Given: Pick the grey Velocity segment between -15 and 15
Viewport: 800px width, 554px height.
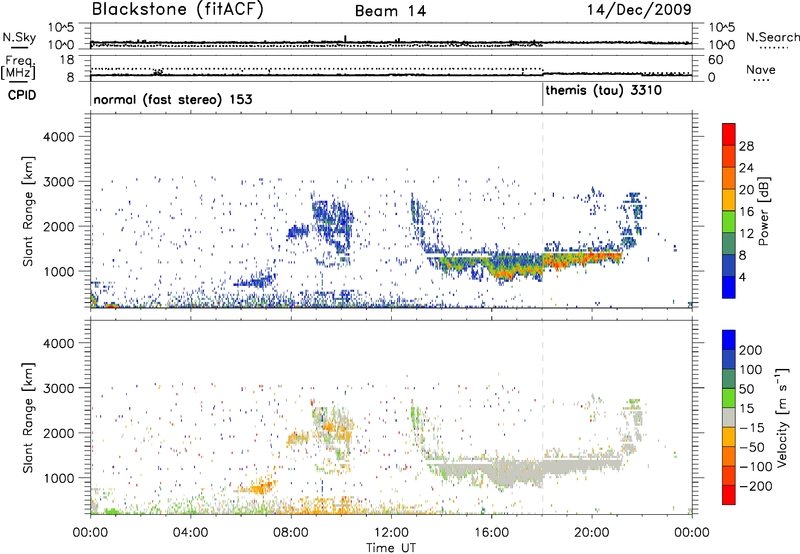Looking at the screenshot, I should pos(729,417).
